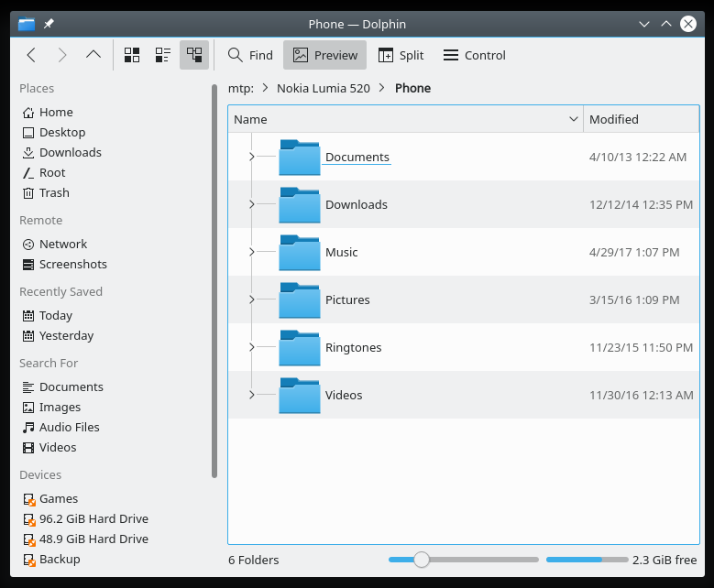Toggle Split view
Viewport: 714px width, 588px height.
[401, 55]
